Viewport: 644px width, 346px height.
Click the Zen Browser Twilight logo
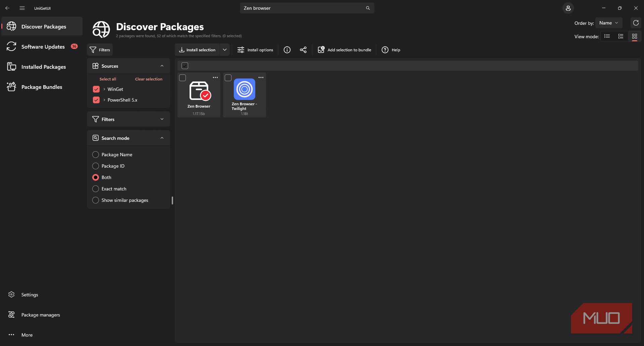(245, 89)
